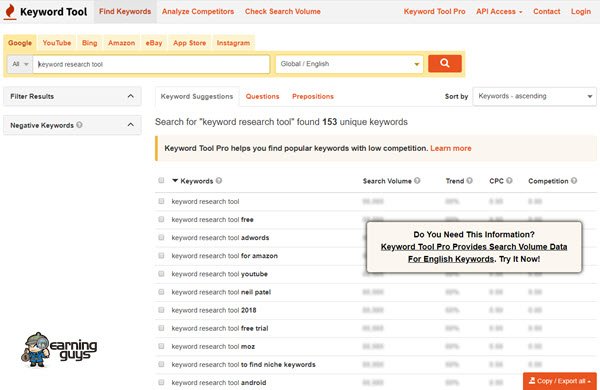Click the info icon beside Competition header
The image size is (600, 390).
[x=574, y=181]
